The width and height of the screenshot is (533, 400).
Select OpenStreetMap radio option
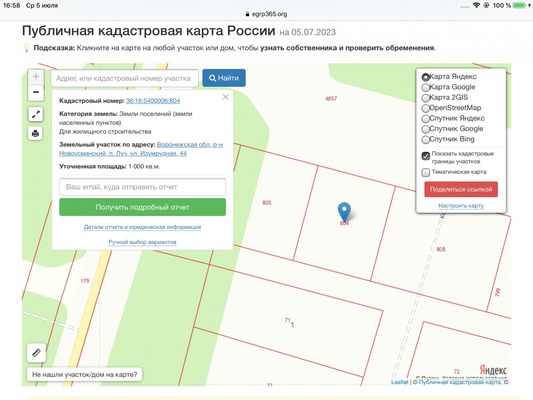(x=425, y=108)
